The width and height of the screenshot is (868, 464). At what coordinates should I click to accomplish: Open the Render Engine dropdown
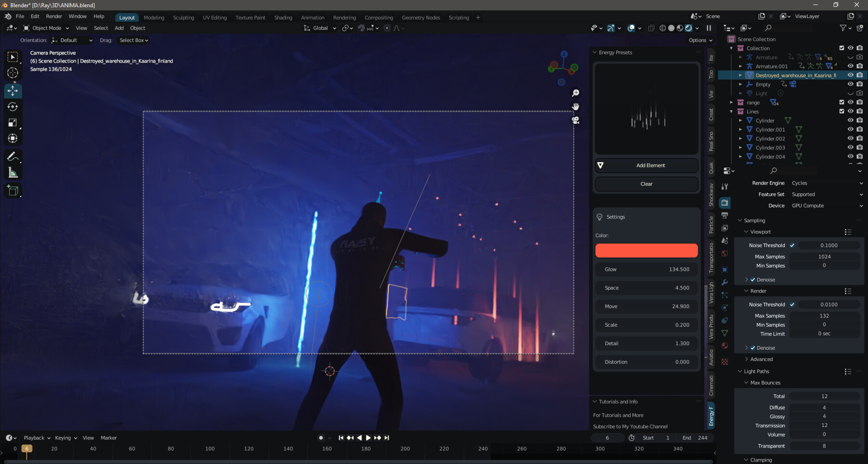point(826,183)
